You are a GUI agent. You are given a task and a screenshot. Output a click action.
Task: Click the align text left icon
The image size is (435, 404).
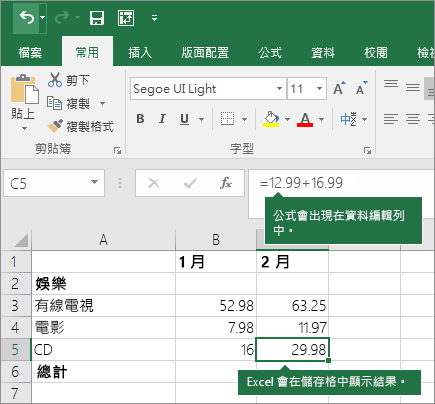[x=391, y=119]
